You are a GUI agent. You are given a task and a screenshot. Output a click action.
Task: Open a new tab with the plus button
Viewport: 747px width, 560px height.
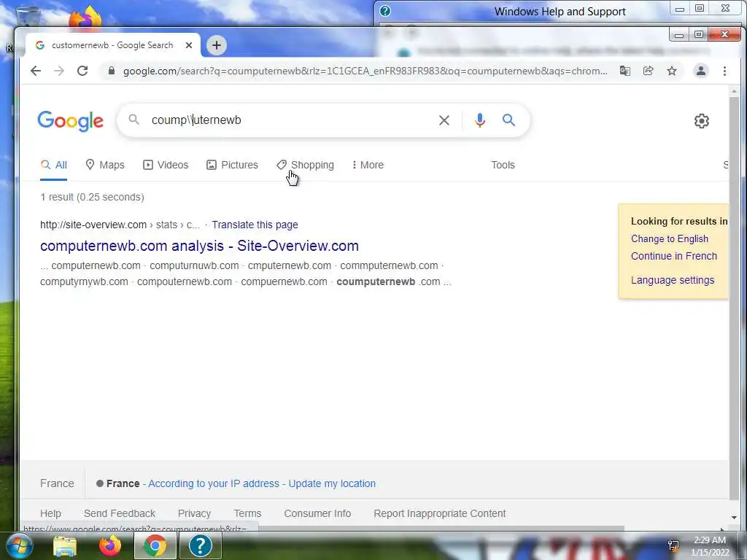[216, 45]
